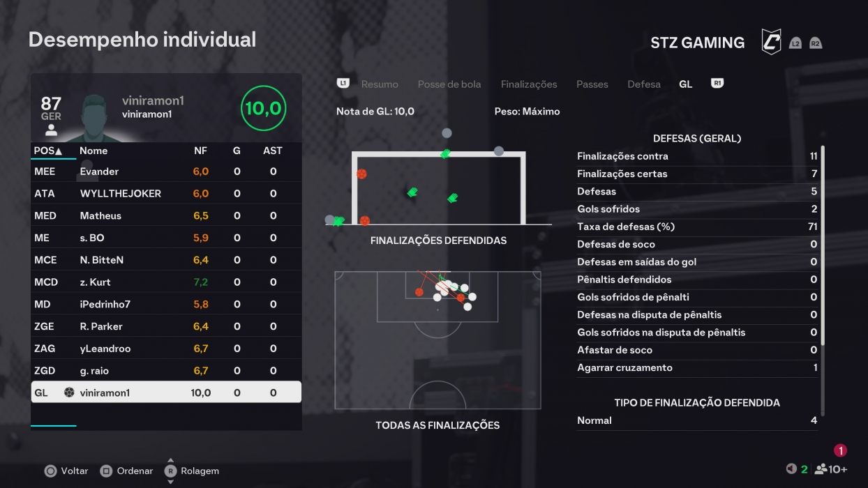Switch to the Resumo tab
This screenshot has height=488, width=868.
tap(380, 84)
